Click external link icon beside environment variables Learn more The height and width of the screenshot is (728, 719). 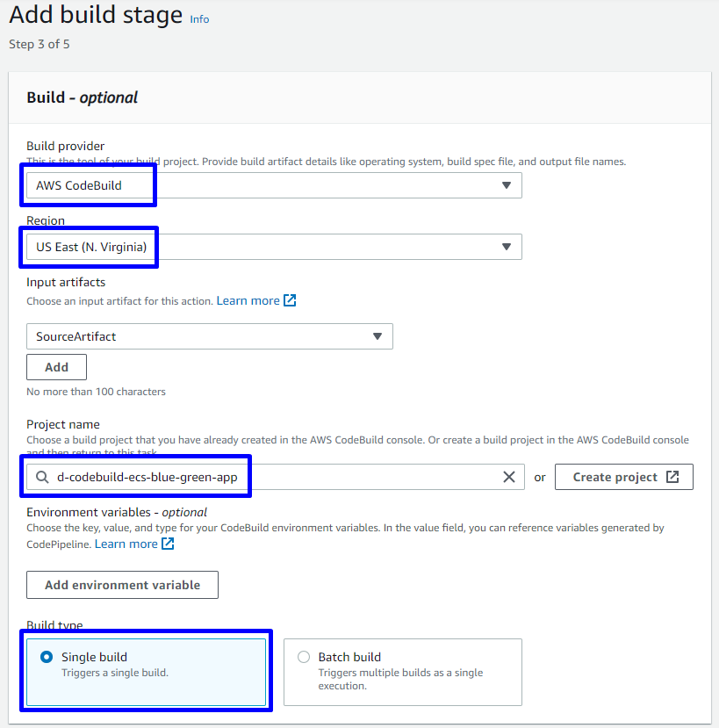coord(168,544)
